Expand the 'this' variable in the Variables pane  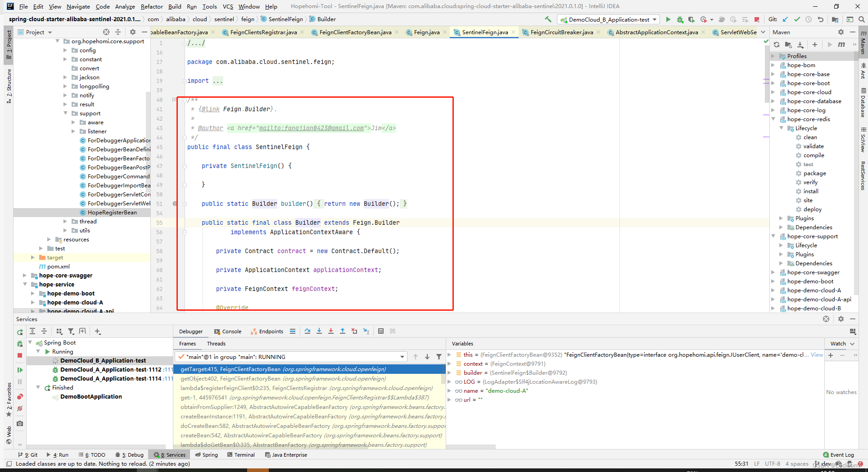click(449, 355)
